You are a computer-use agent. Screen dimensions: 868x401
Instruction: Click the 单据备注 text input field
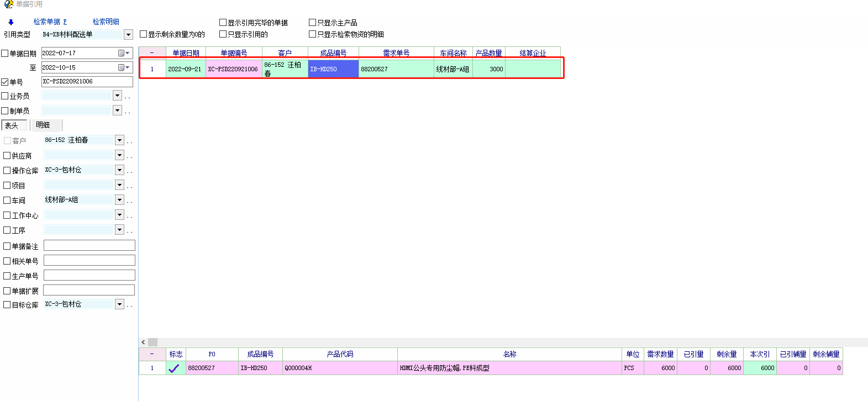click(89, 246)
